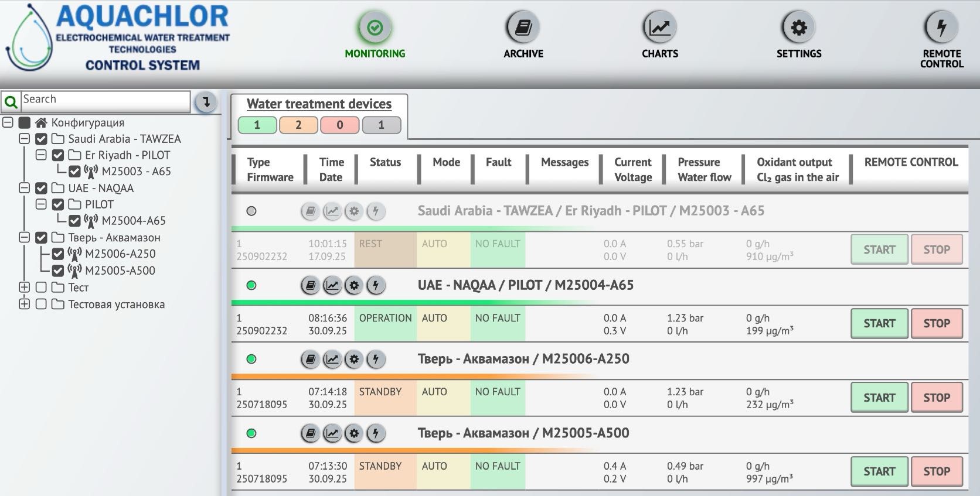Uncheck M25003 - A65 tree checkbox
980x496 pixels.
point(74,172)
